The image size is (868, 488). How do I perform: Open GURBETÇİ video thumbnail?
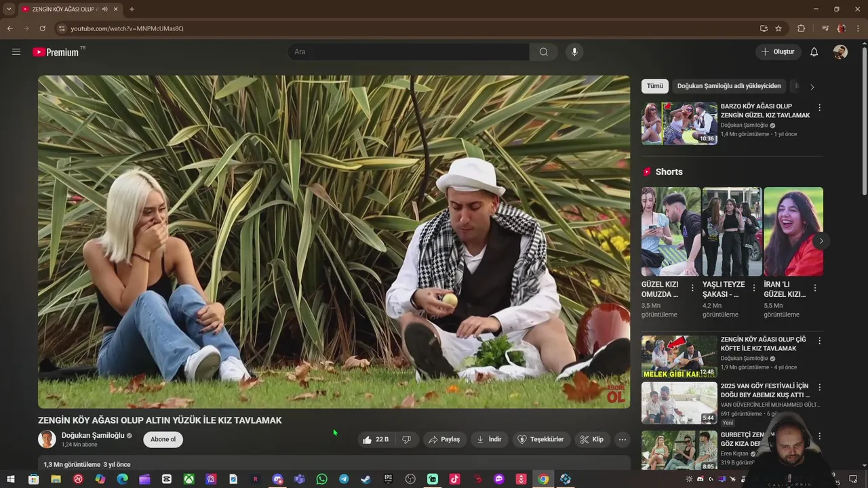point(679,450)
